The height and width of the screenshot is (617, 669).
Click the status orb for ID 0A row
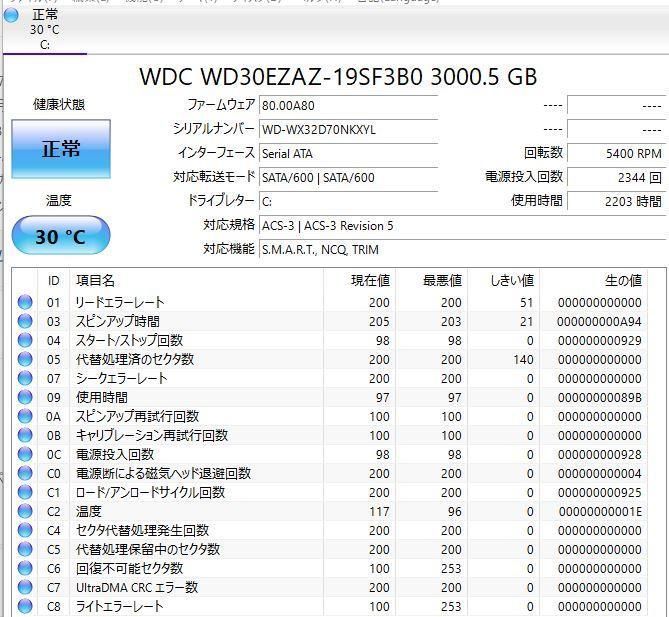tap(25, 416)
